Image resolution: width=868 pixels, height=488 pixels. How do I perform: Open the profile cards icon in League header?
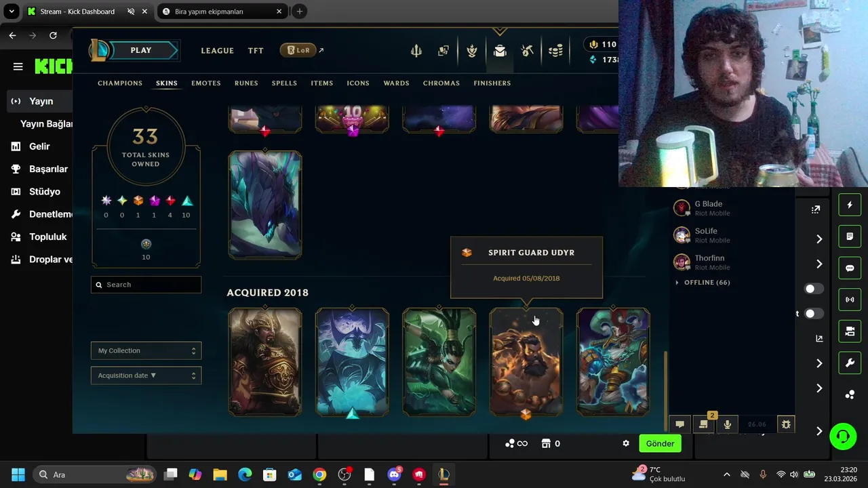click(x=443, y=51)
